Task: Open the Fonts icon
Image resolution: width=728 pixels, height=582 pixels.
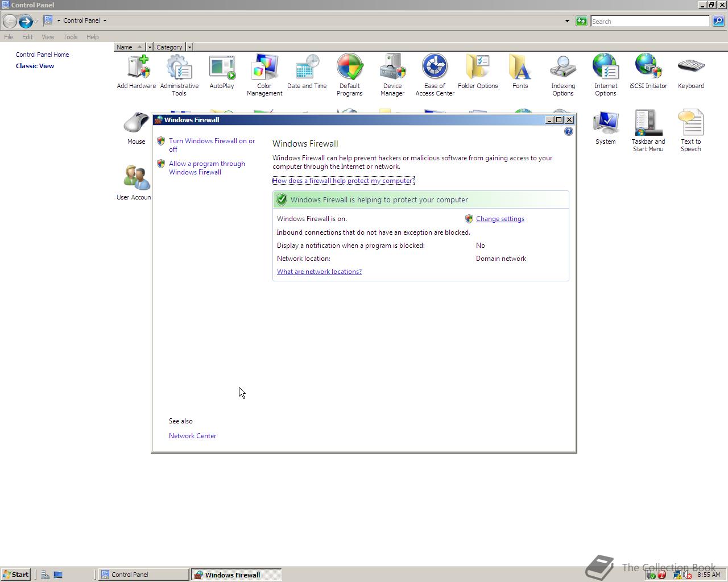Action: [520, 72]
